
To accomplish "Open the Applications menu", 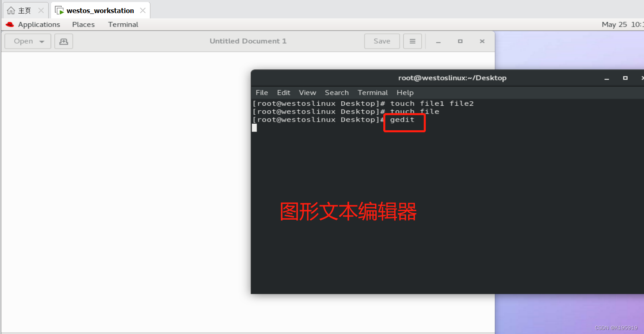I will point(39,24).
